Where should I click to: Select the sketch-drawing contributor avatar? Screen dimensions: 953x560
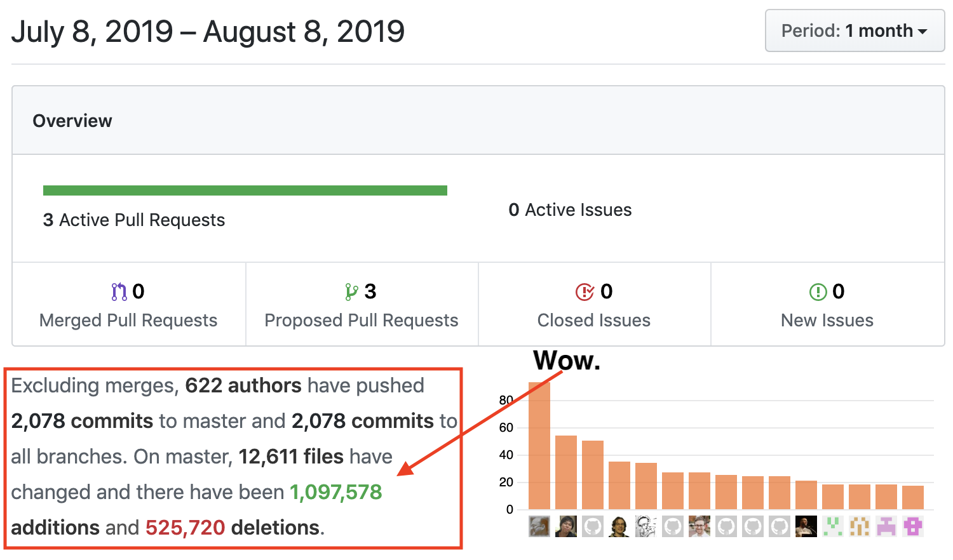coord(645,526)
